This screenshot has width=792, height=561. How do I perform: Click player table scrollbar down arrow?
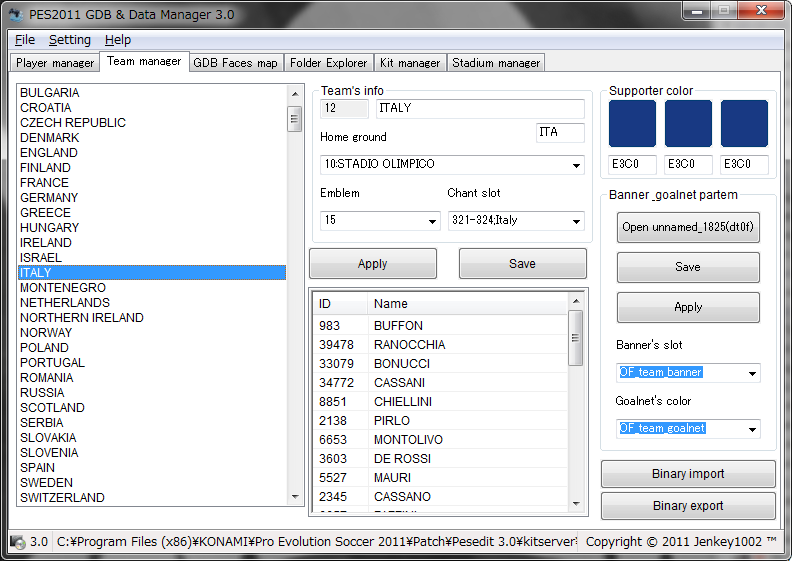[575, 503]
